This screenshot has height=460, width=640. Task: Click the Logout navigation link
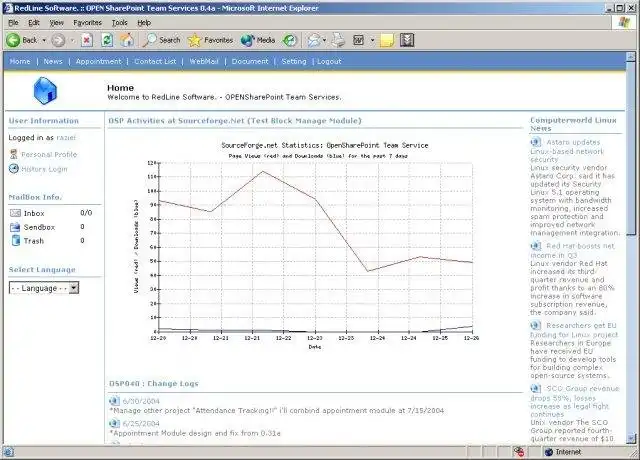point(329,61)
